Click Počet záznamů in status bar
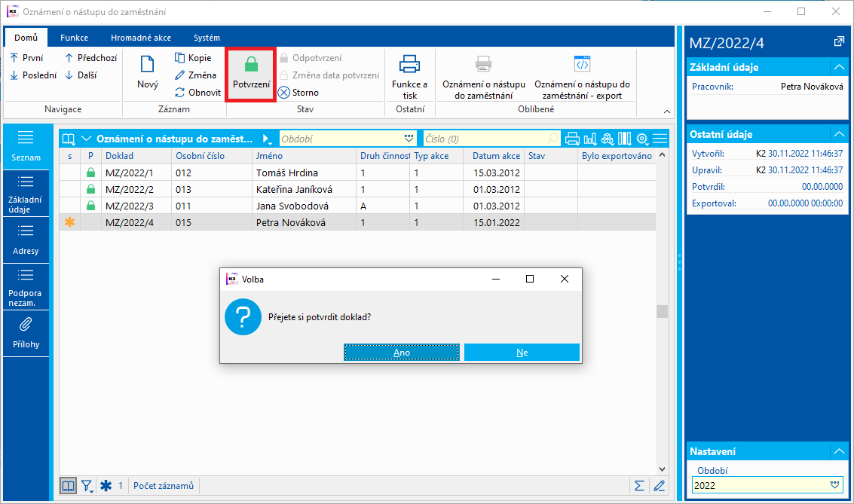The height and width of the screenshot is (504, 854). coord(164,485)
